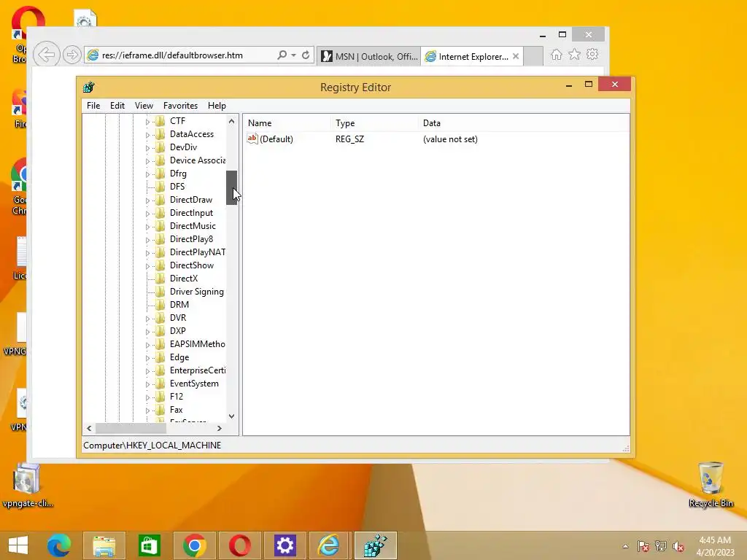Viewport: 747px width, 560px height.
Task: Click tree scrollbar up arrow
Action: coord(231,121)
